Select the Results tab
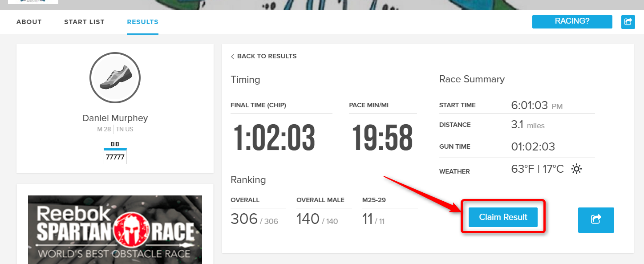The width and height of the screenshot is (644, 264). (142, 22)
